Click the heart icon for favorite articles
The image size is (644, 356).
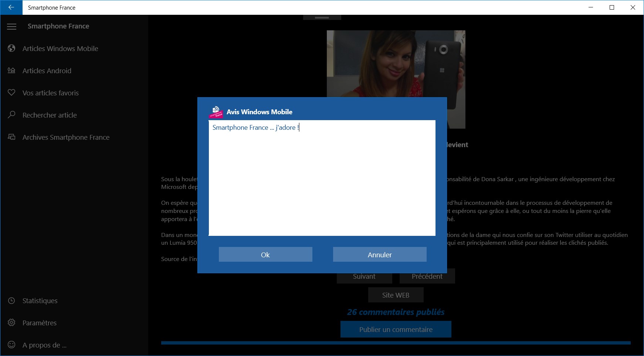pyautogui.click(x=12, y=93)
